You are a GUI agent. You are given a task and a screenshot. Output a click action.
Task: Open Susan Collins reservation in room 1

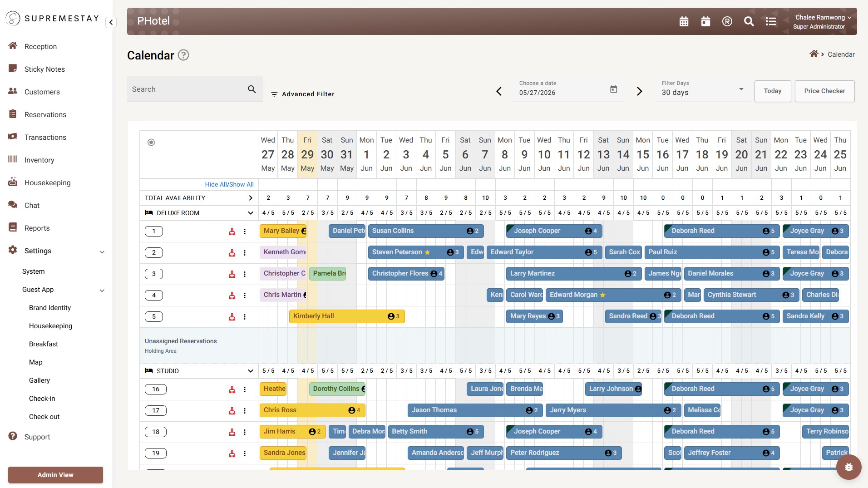pos(426,231)
